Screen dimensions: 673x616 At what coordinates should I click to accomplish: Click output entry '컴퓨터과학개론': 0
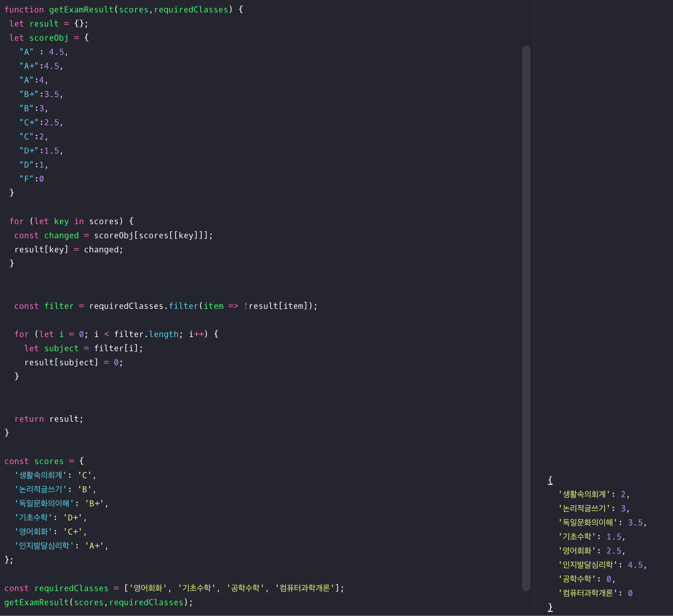(595, 593)
